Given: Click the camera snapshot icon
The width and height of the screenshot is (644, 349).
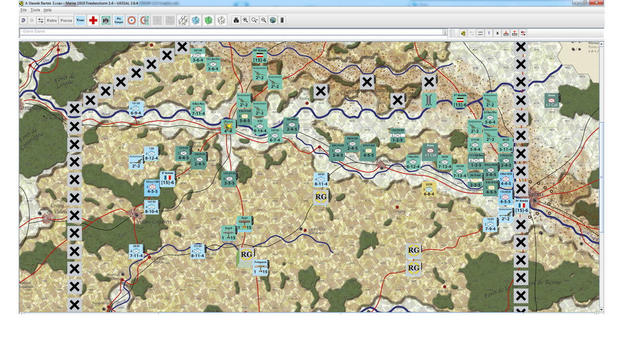Looking at the screenshot, I should (236, 20).
